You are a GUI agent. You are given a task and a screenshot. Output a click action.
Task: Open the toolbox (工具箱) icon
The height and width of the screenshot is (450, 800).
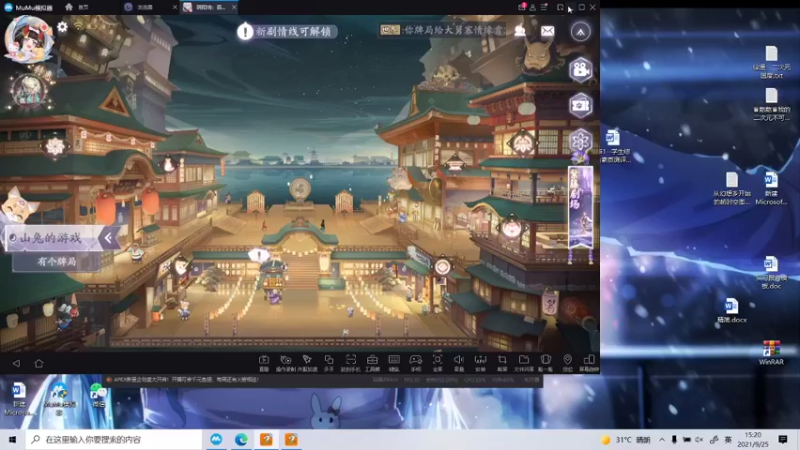(x=372, y=363)
